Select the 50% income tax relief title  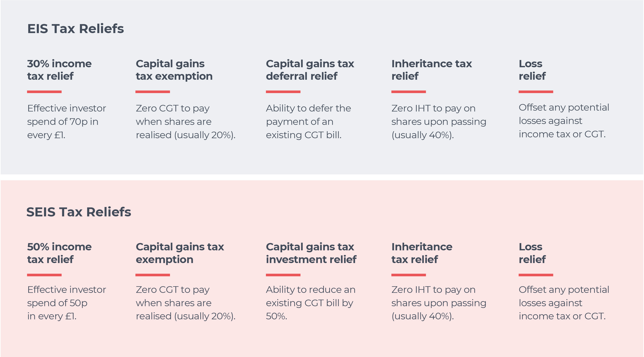[x=59, y=253]
